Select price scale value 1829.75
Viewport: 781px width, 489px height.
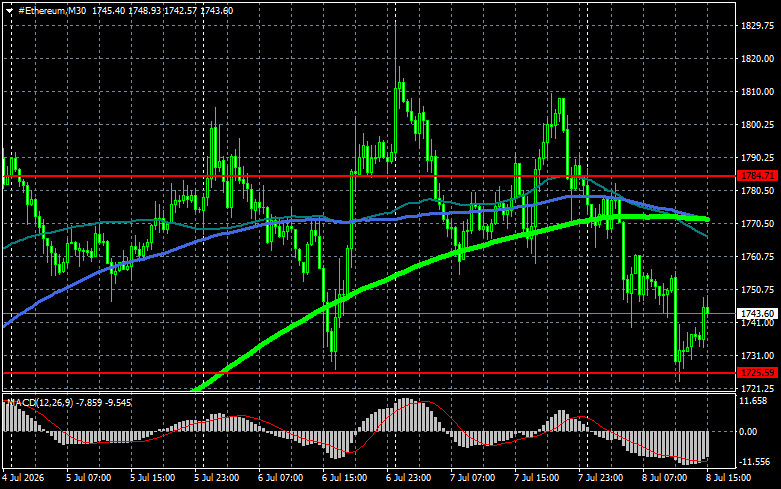tap(758, 26)
